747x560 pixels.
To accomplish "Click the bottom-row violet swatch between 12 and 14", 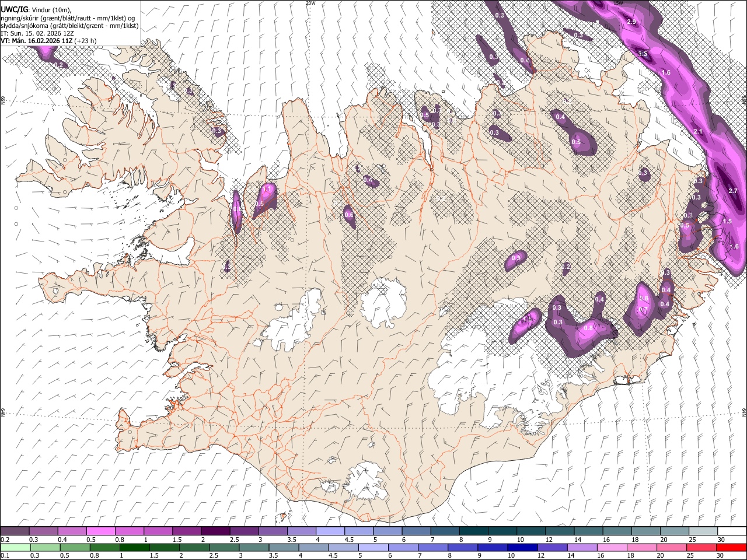I will [552, 548].
